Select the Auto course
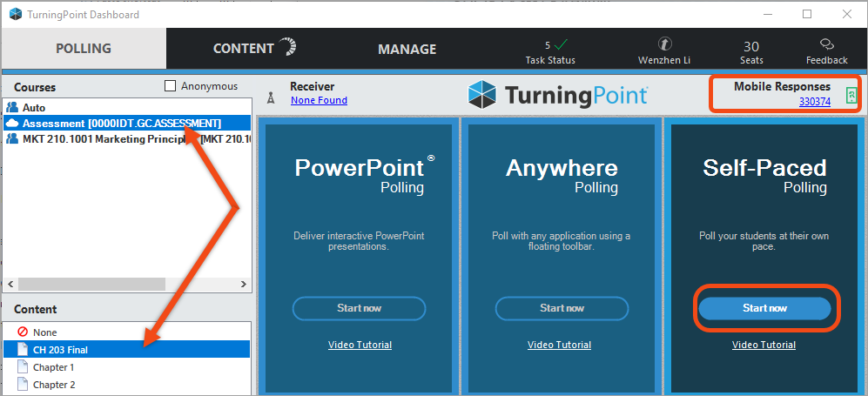The height and width of the screenshot is (396, 868). pyautogui.click(x=127, y=107)
